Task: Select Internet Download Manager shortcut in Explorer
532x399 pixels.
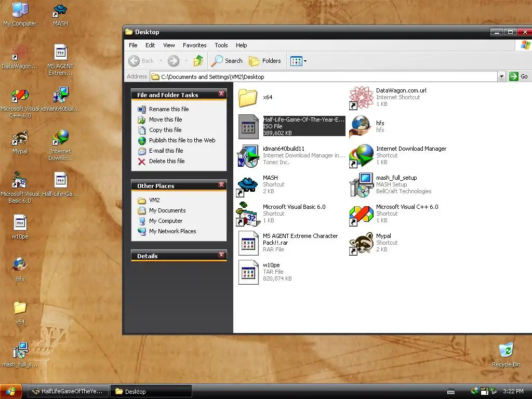Action: (398, 155)
